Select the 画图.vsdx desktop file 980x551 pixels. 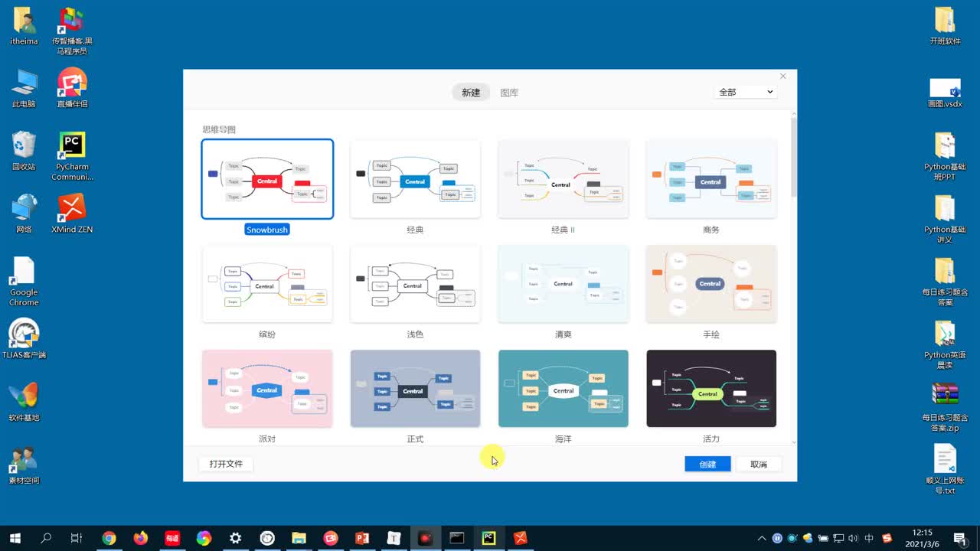(x=945, y=92)
